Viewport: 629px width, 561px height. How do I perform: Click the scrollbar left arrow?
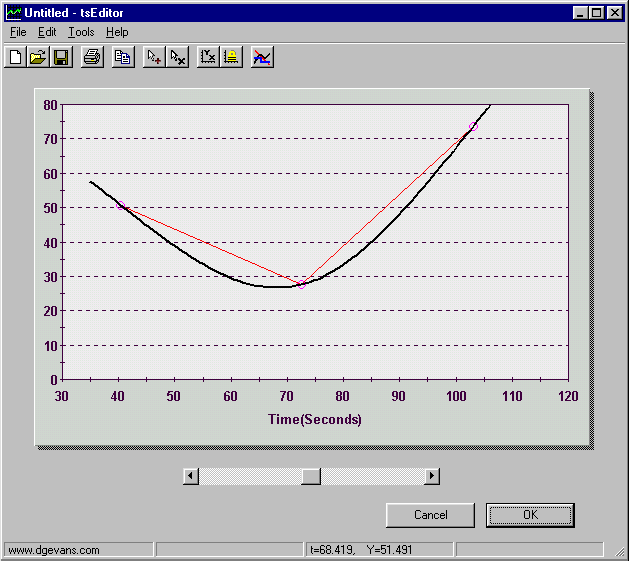pyautogui.click(x=190, y=476)
